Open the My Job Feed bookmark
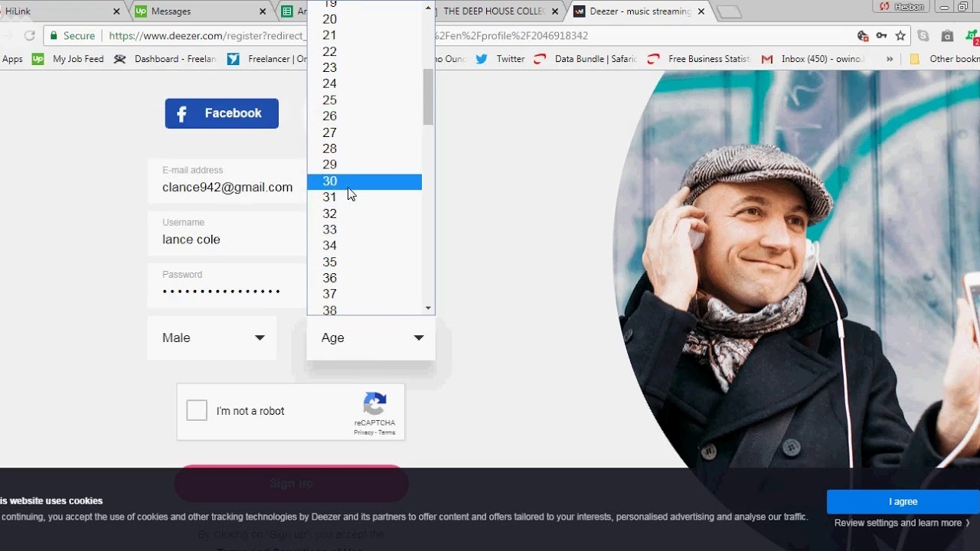This screenshot has height=551, width=980. point(68,59)
